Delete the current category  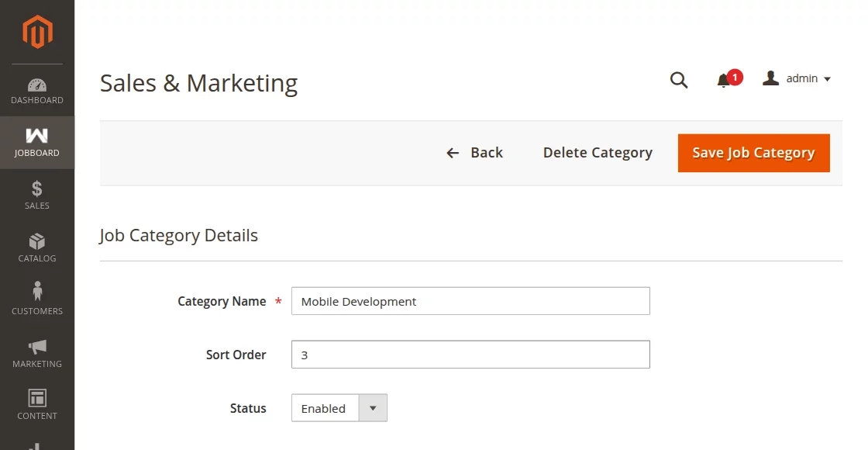(x=597, y=153)
